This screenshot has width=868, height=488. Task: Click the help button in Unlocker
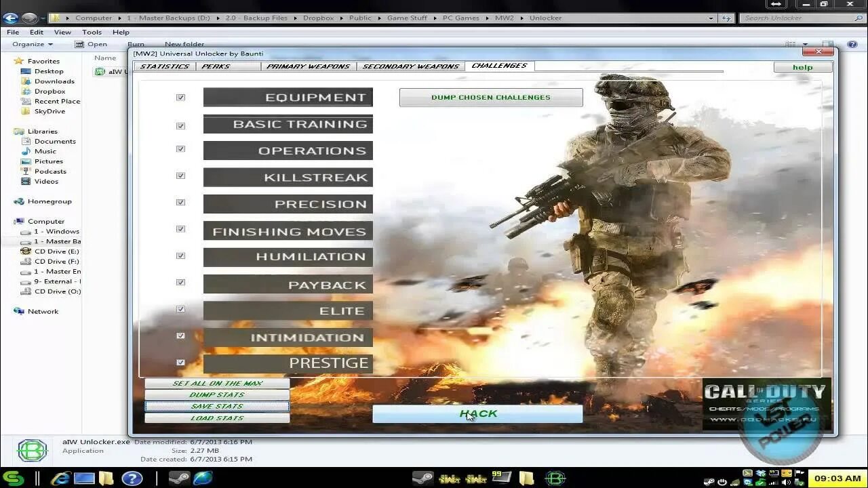[803, 67]
